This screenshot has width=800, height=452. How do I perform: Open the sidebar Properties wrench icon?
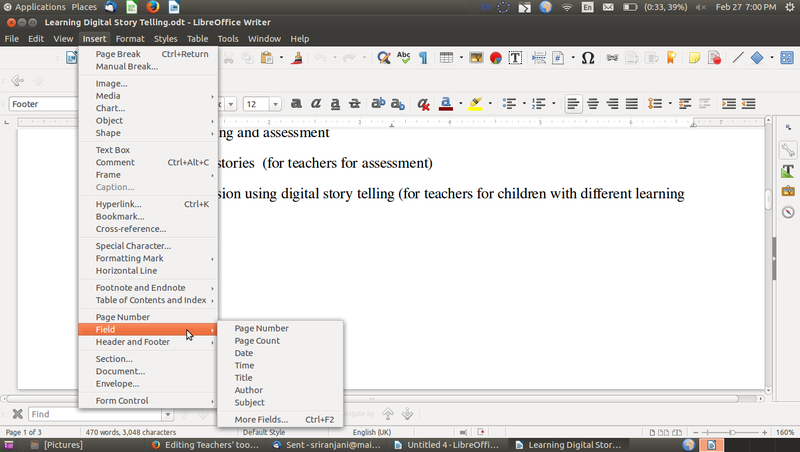[x=788, y=149]
